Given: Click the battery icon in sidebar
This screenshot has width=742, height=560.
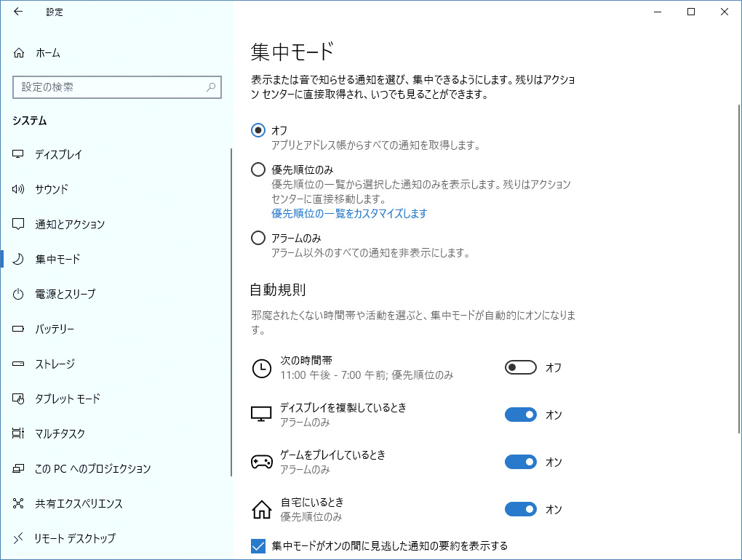Looking at the screenshot, I should click(19, 329).
